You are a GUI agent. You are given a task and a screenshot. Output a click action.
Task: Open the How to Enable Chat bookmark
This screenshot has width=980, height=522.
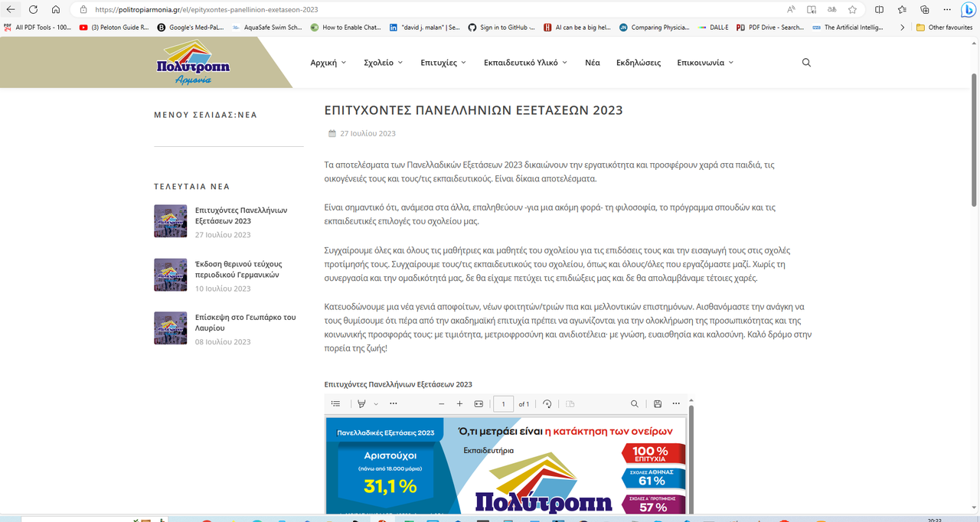tap(345, 27)
